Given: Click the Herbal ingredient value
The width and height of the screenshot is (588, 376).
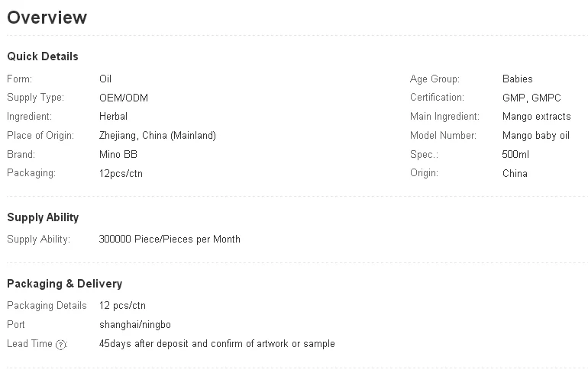Looking at the screenshot, I should click(113, 117).
